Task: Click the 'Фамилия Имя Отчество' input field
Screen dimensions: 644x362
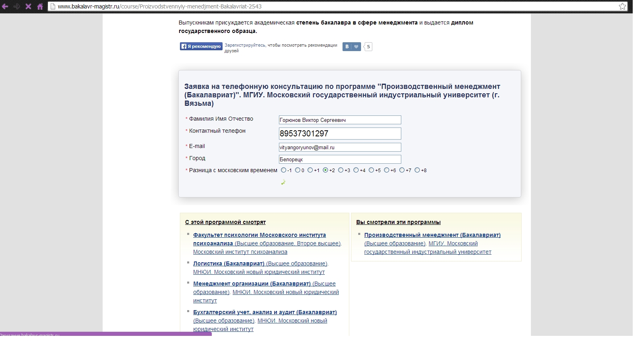Action: (x=340, y=120)
